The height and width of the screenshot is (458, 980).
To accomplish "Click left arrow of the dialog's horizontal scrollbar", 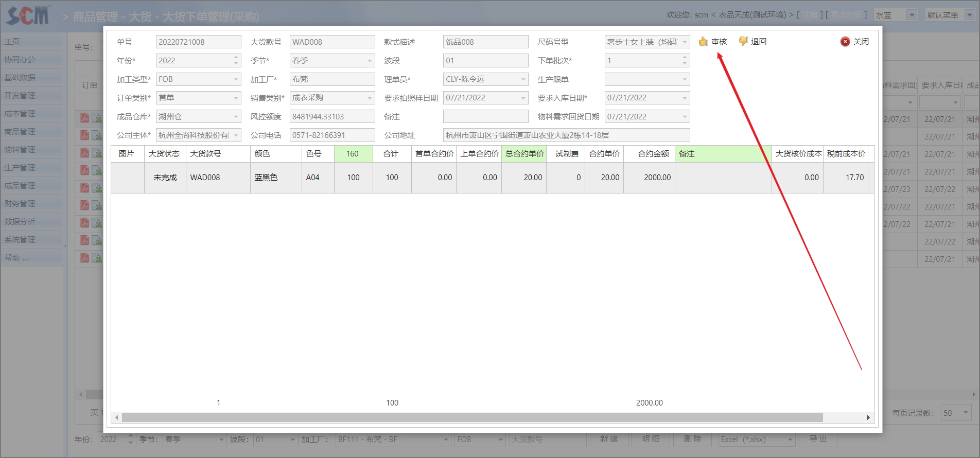I will (117, 417).
